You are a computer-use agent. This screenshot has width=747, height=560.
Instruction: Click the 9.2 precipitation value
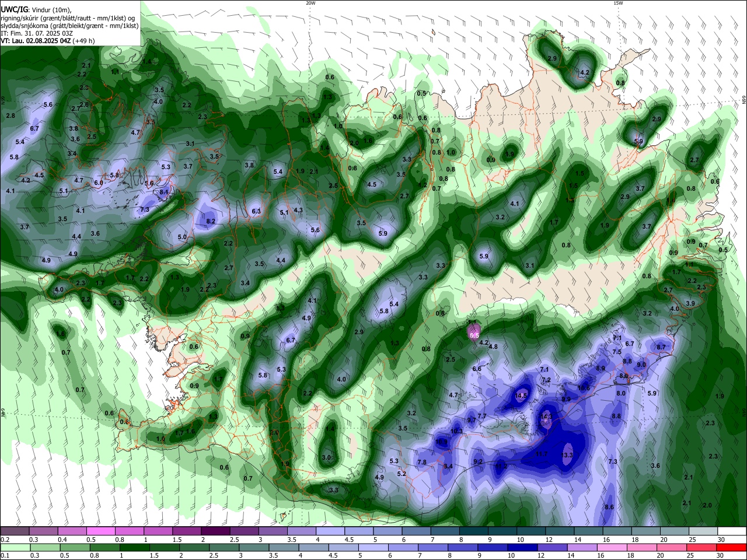(x=478, y=461)
